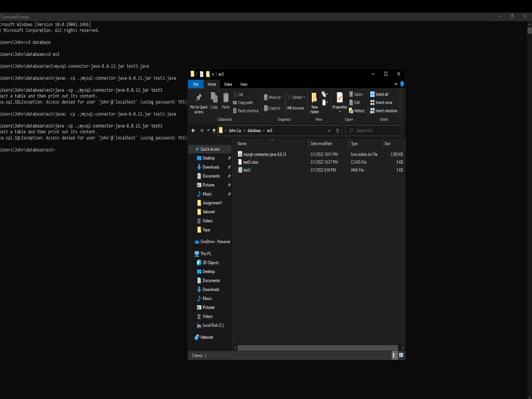The width and height of the screenshot is (532, 399).
Task: Select the test3.class file
Action: [x=248, y=162]
